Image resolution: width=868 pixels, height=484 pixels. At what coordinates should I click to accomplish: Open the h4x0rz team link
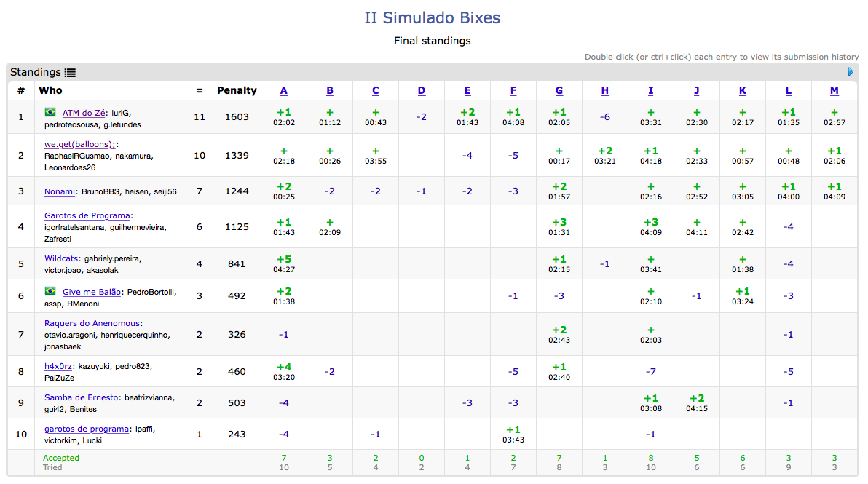(x=58, y=366)
